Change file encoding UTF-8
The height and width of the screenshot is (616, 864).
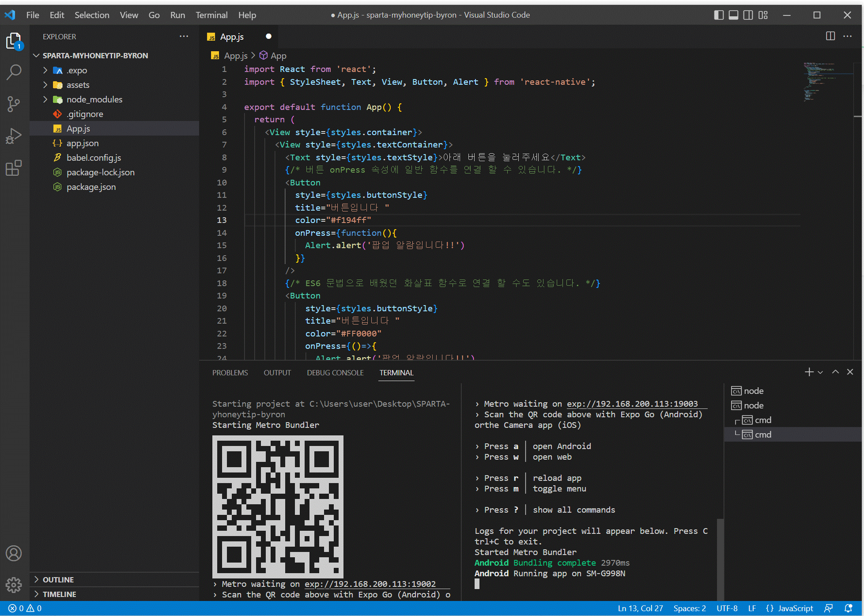pos(727,608)
